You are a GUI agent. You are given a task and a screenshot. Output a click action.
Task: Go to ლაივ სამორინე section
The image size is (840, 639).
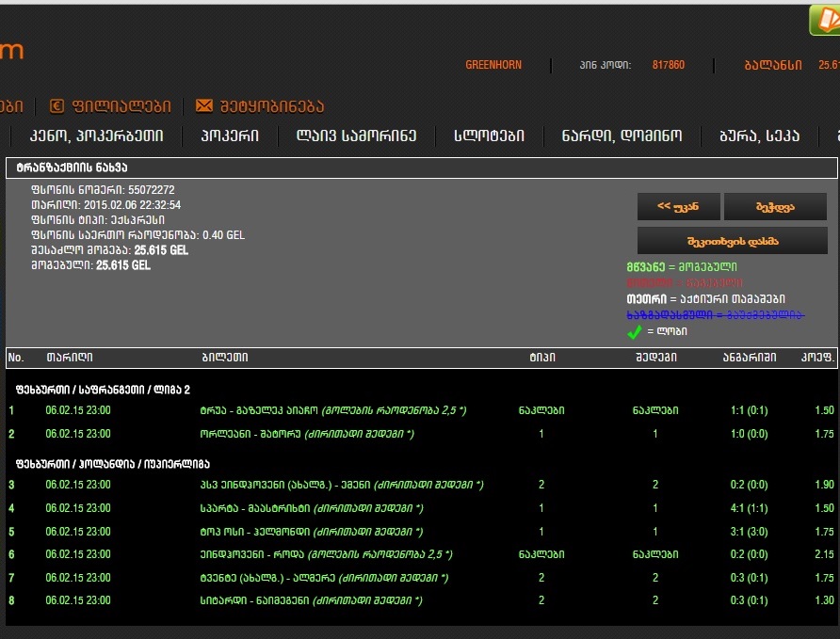356,136
